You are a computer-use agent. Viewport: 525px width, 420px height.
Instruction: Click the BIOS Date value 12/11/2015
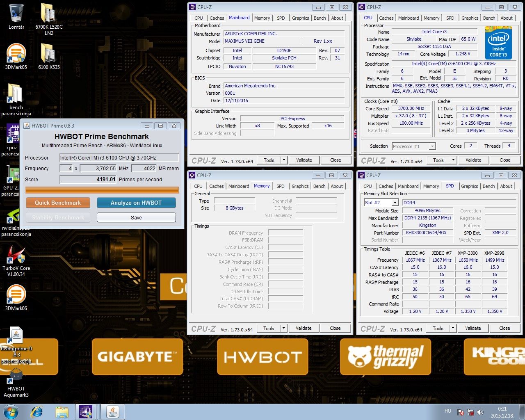(284, 100)
